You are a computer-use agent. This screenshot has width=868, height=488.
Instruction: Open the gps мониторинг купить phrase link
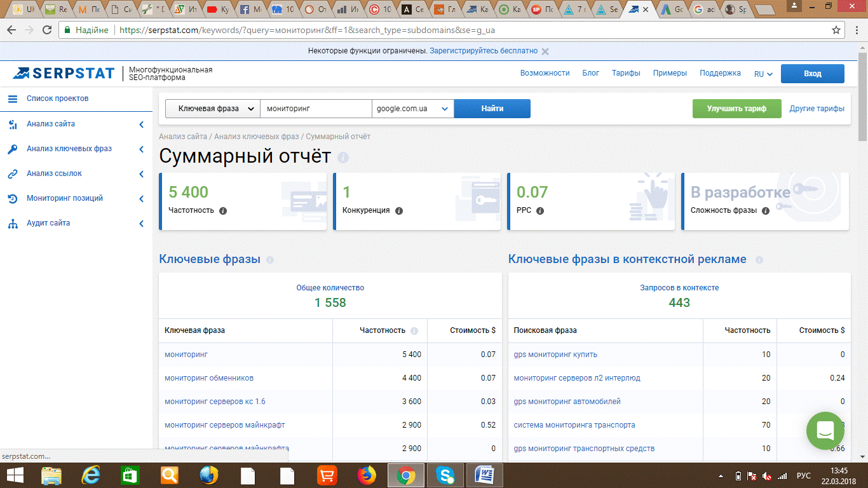tap(555, 355)
